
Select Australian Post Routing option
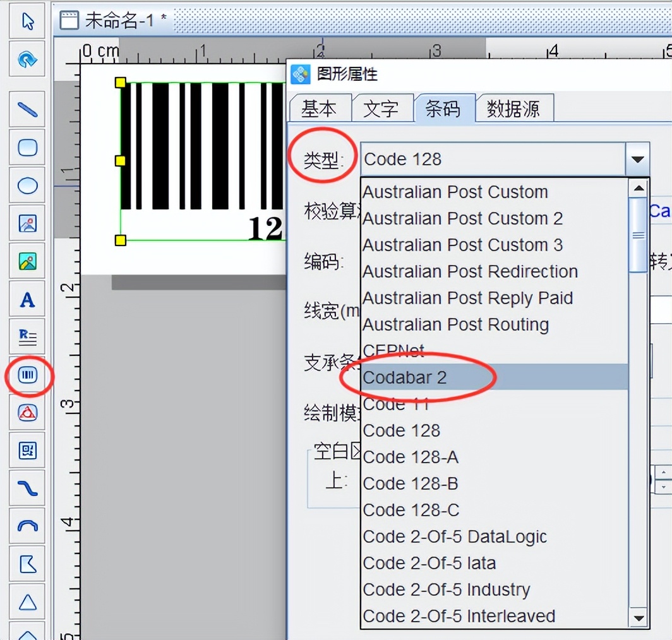[456, 324]
